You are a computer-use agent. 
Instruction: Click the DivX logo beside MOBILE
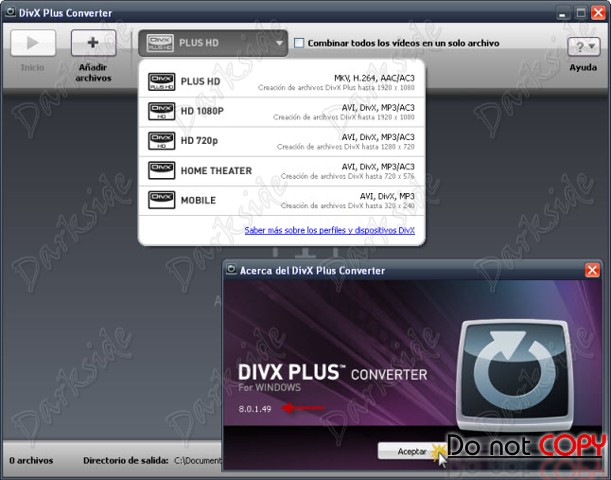[161, 200]
